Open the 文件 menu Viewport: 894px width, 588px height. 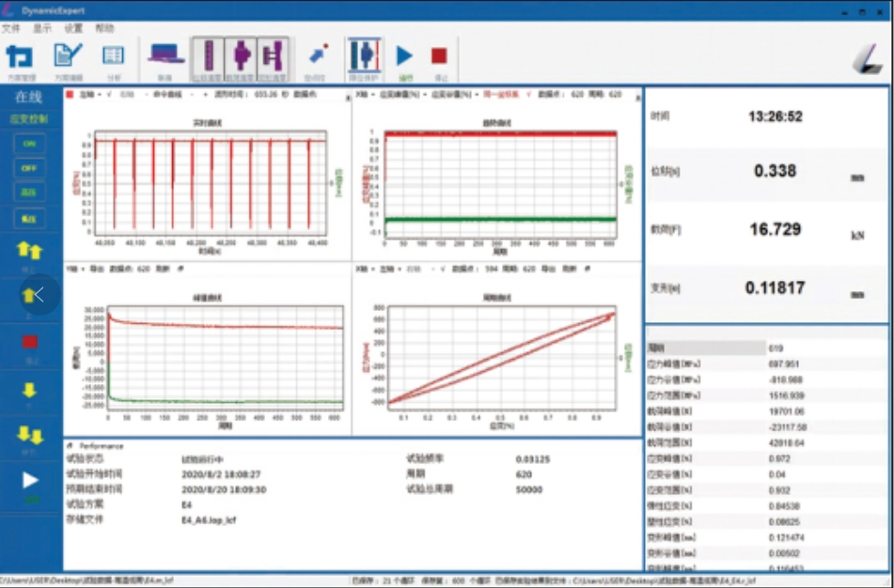pyautogui.click(x=11, y=28)
